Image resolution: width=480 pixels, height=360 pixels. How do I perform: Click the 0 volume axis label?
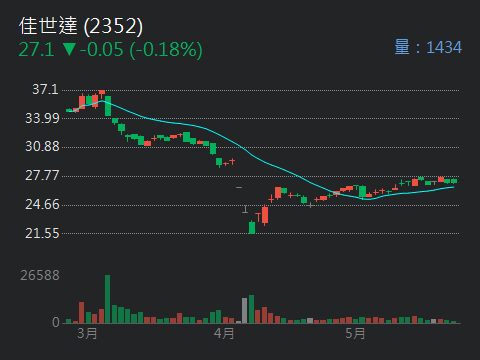(56, 322)
